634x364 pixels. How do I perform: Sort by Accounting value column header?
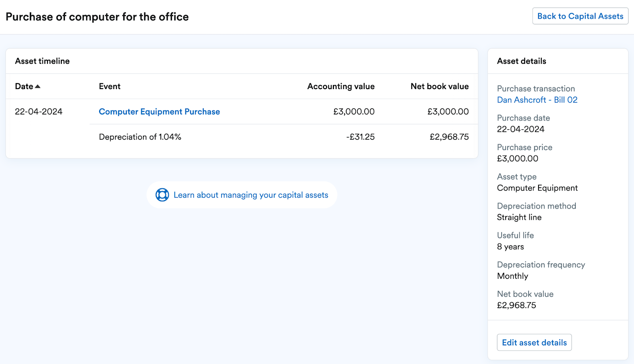click(x=340, y=86)
